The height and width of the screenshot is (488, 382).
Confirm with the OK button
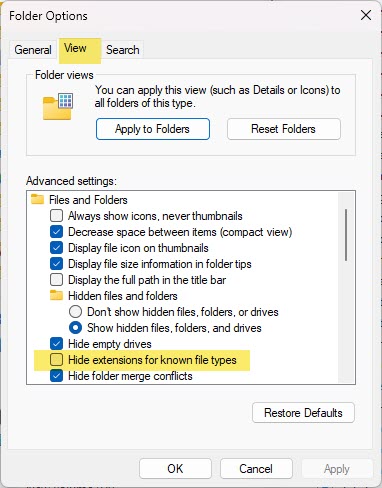click(x=175, y=469)
